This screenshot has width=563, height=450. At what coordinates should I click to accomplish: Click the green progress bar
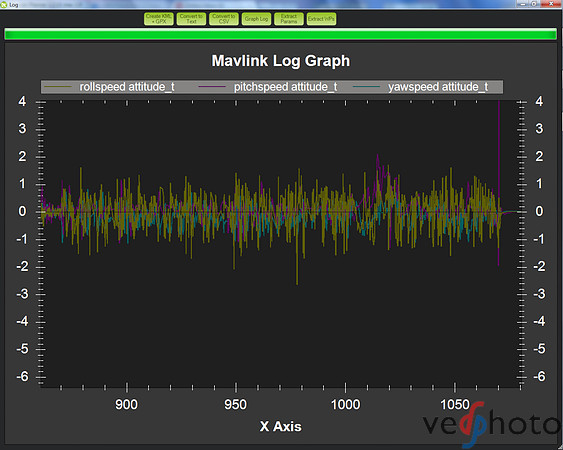click(280, 34)
